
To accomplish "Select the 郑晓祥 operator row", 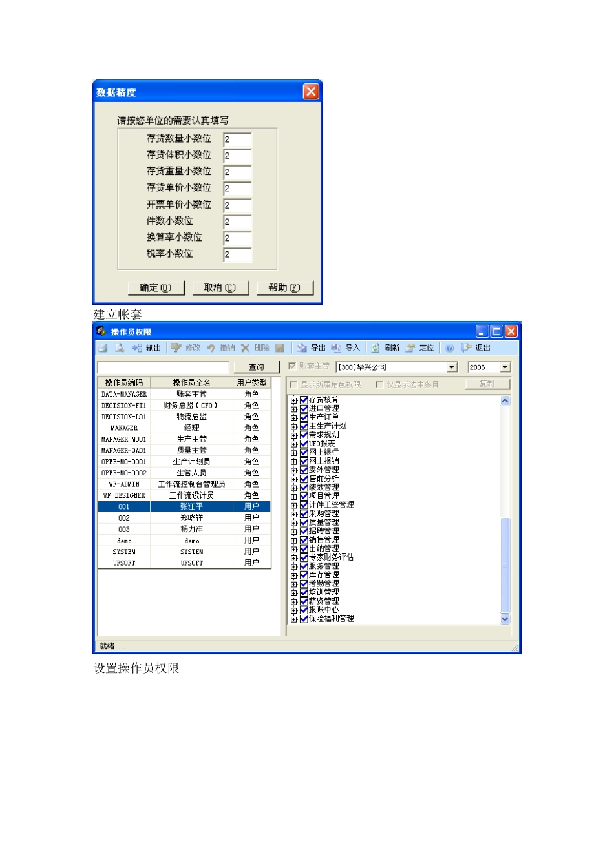I will tap(184, 518).
